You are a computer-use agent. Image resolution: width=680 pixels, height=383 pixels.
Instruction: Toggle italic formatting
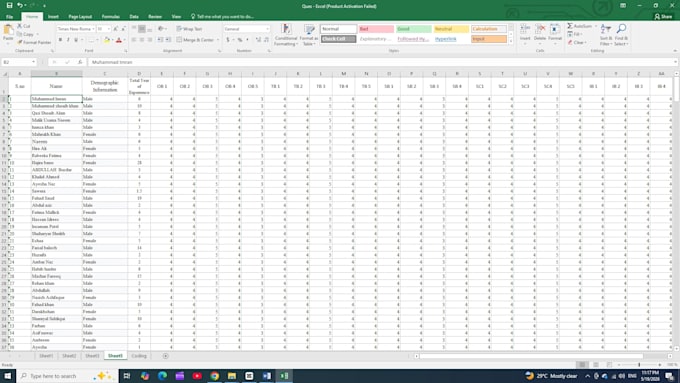pos(68,40)
